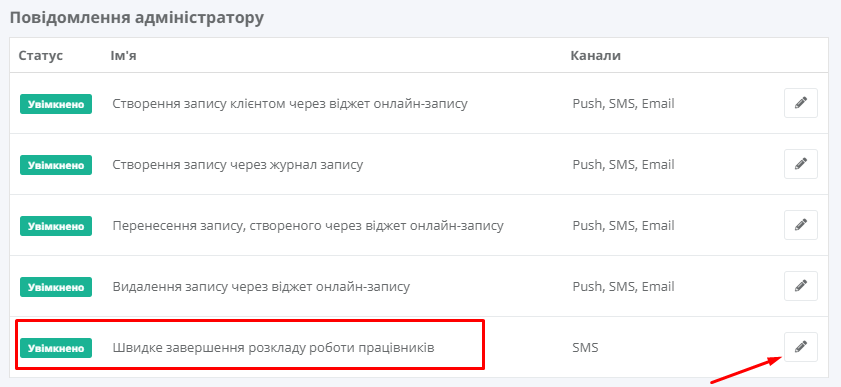Viewport: 841px width, 387px height.
Task: Select 'Видалення запису через віджет онлайн-запису'
Action: [x=261, y=287]
